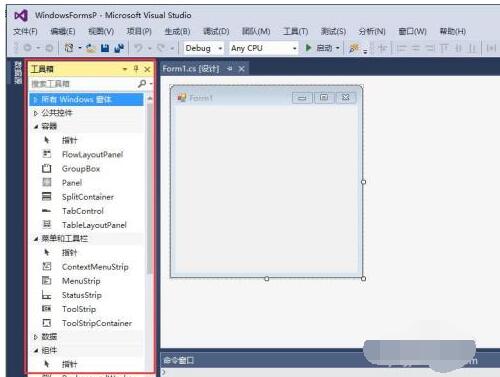This screenshot has width=500, height=377.
Task: Click the SplitContainer control icon
Action: pyautogui.click(x=47, y=197)
